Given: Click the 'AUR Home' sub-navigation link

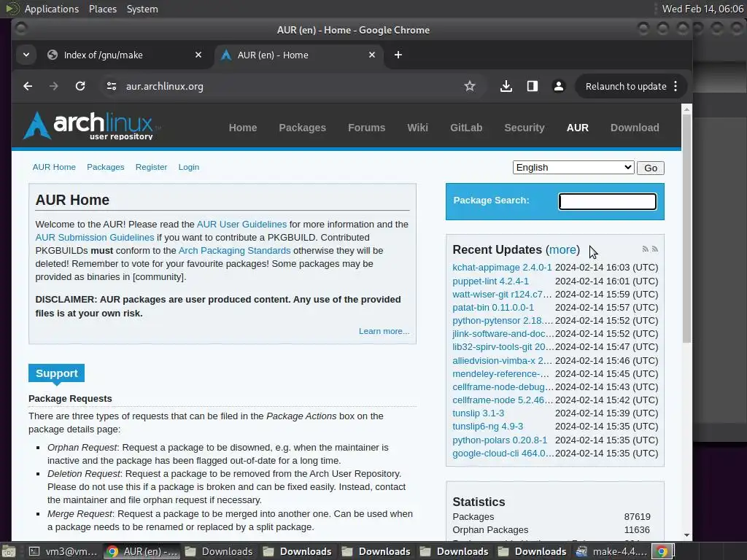Looking at the screenshot, I should tap(54, 167).
